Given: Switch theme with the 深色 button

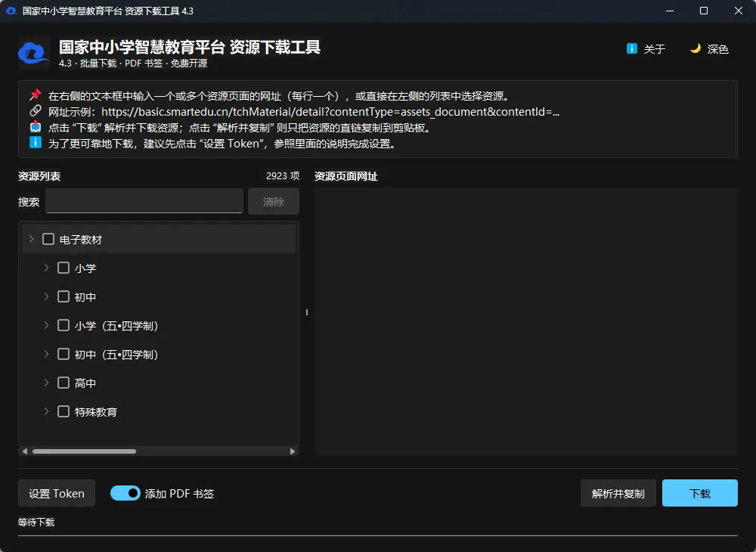Looking at the screenshot, I should pos(709,48).
